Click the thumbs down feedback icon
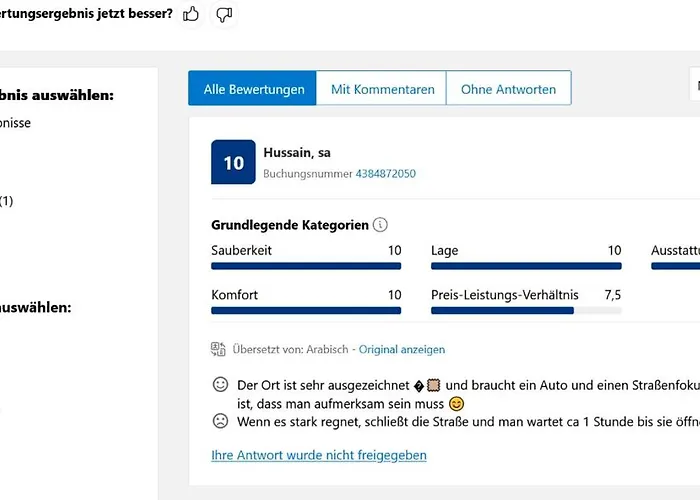Image resolution: width=700 pixels, height=500 pixels. (x=224, y=14)
